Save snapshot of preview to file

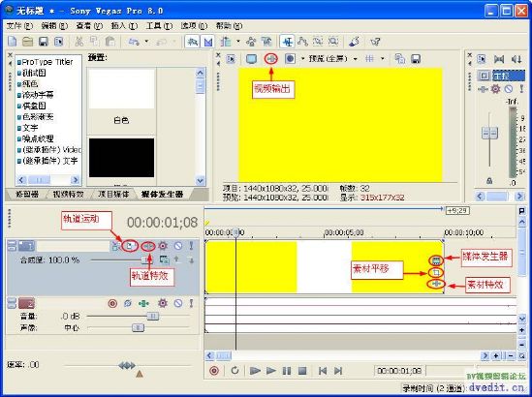click(x=416, y=59)
